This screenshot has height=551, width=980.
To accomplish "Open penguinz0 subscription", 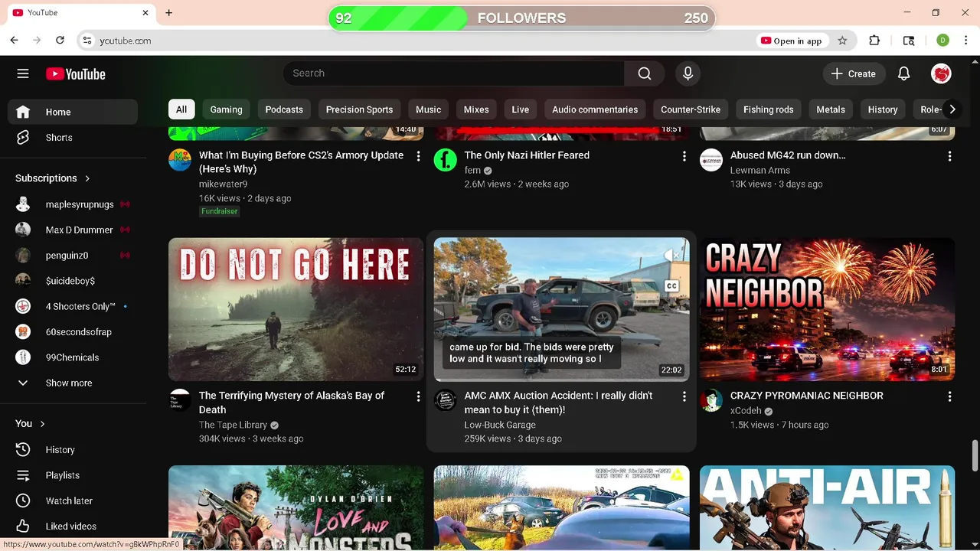I will 73,256.
